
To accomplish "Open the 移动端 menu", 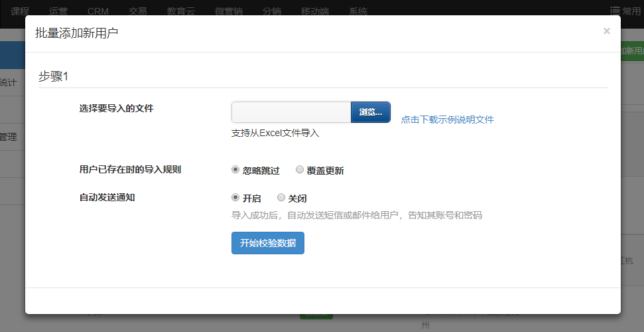I will 315,11.
